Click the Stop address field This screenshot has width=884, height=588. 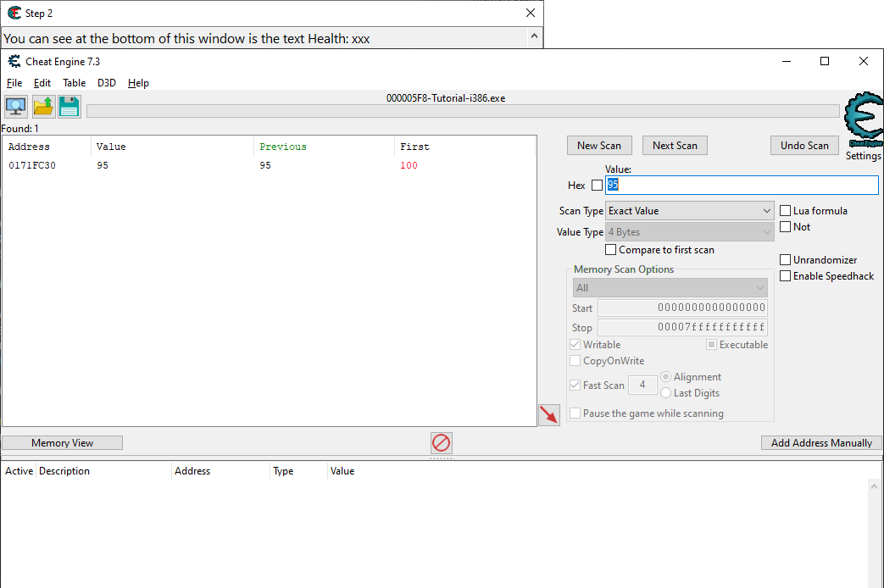point(683,328)
